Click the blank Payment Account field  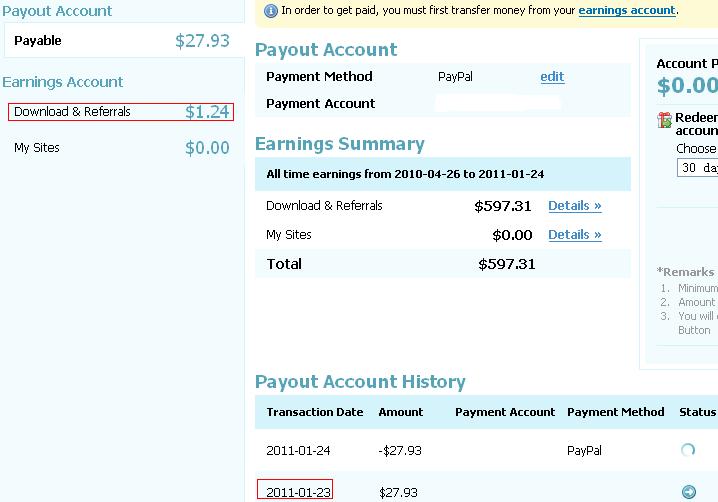pyautogui.click(x=498, y=104)
